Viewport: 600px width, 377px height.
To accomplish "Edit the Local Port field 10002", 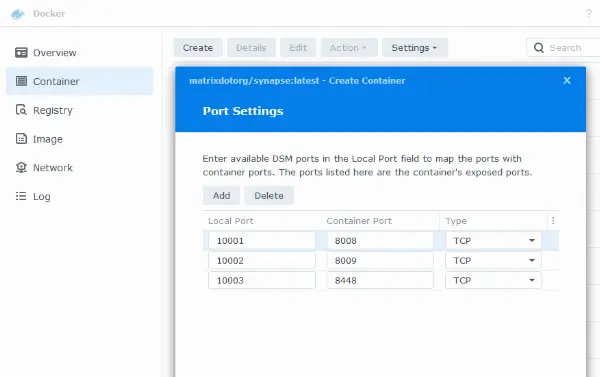I will (x=262, y=261).
